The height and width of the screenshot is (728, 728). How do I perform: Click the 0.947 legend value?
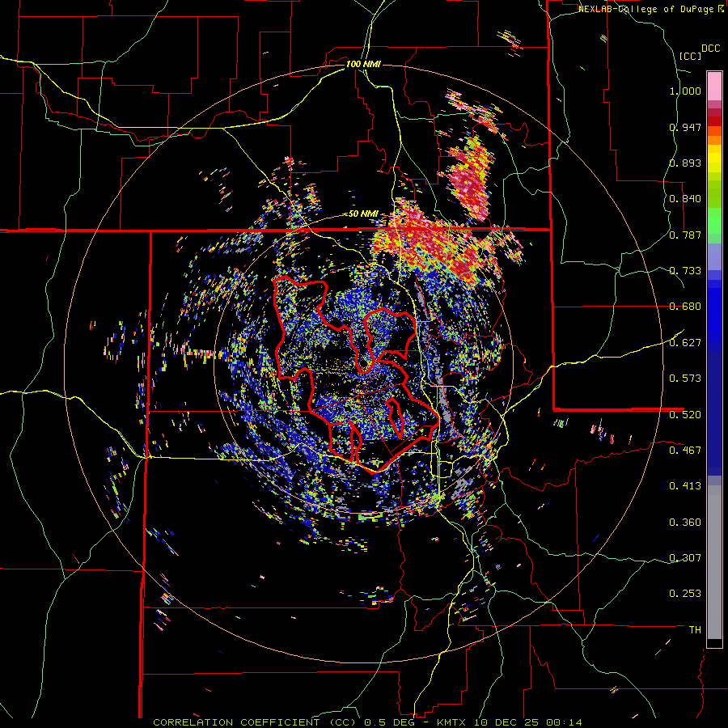point(685,127)
